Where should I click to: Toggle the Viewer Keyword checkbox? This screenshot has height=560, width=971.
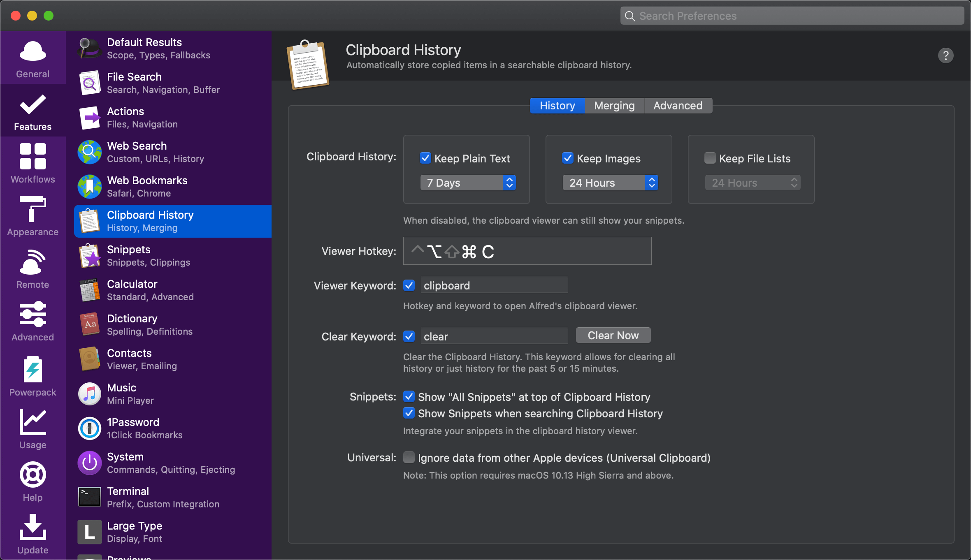(x=409, y=285)
